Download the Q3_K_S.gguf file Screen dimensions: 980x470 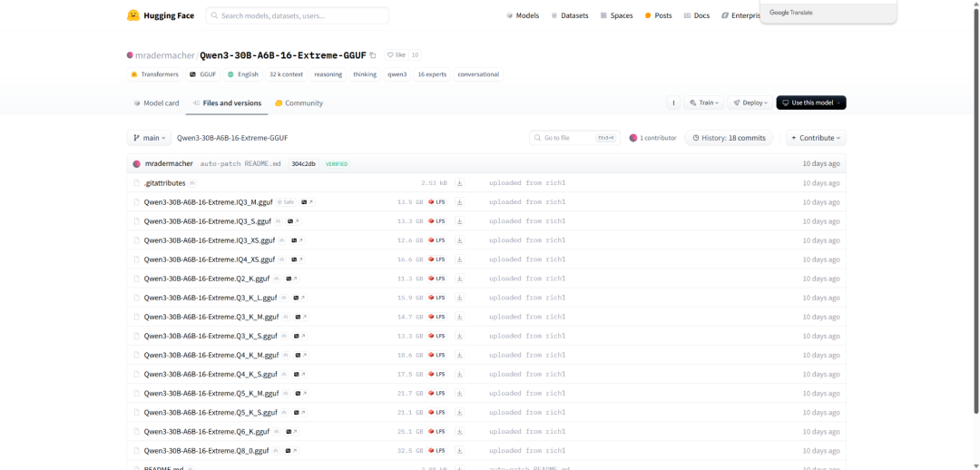(459, 336)
